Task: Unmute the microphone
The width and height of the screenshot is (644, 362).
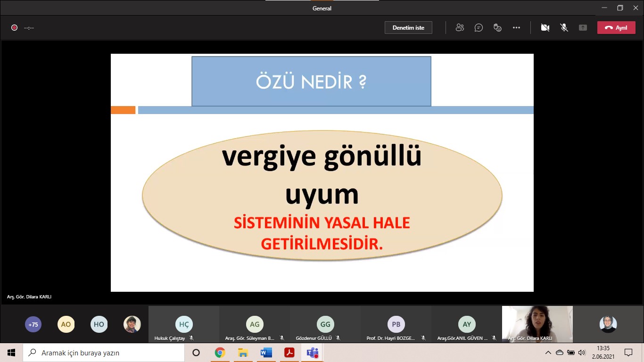Action: click(564, 28)
